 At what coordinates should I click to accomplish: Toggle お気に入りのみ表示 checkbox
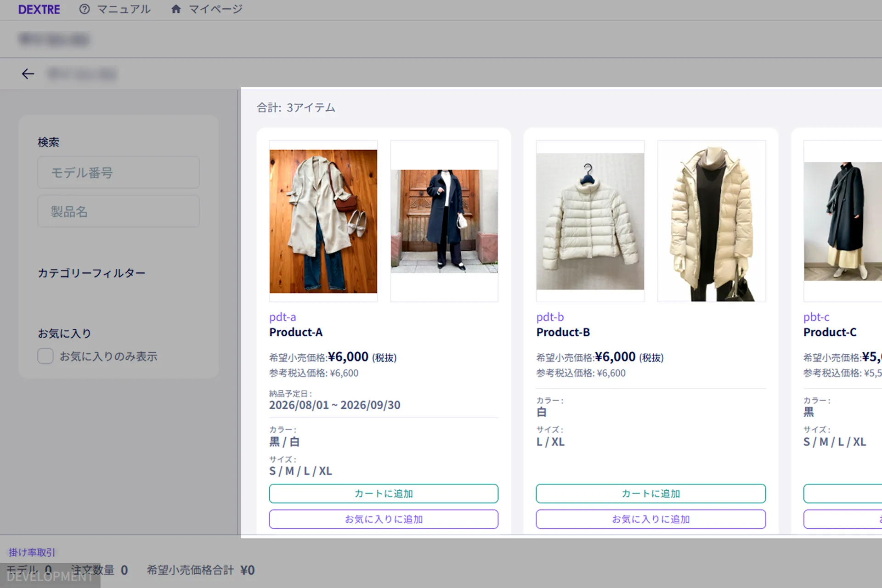[45, 356]
